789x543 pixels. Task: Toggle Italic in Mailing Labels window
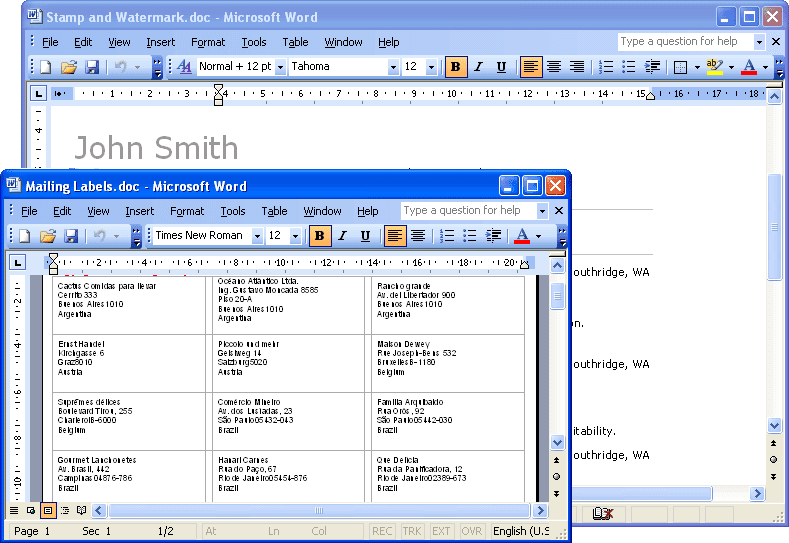tap(343, 236)
